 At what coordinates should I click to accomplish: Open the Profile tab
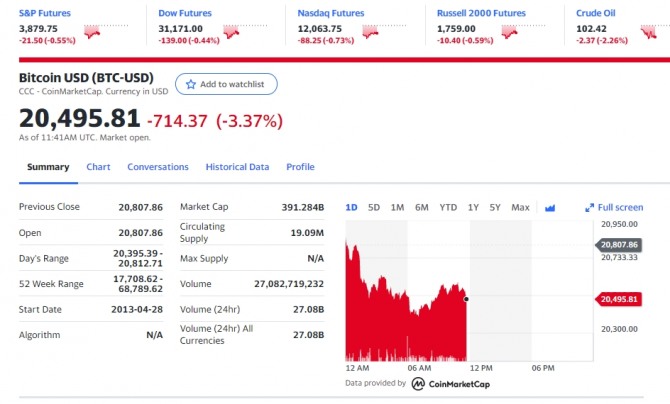tap(300, 167)
